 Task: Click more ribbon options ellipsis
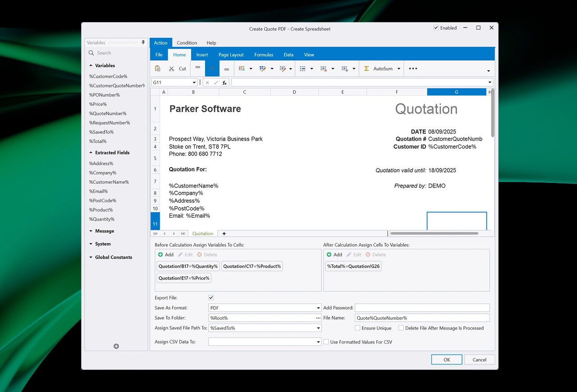point(413,68)
